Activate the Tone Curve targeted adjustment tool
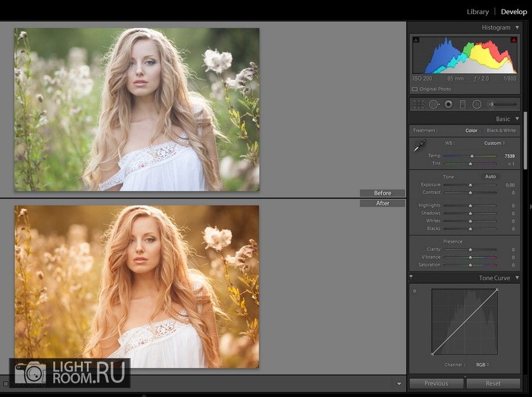Screen dimensions: 532x397 [x=414, y=291]
